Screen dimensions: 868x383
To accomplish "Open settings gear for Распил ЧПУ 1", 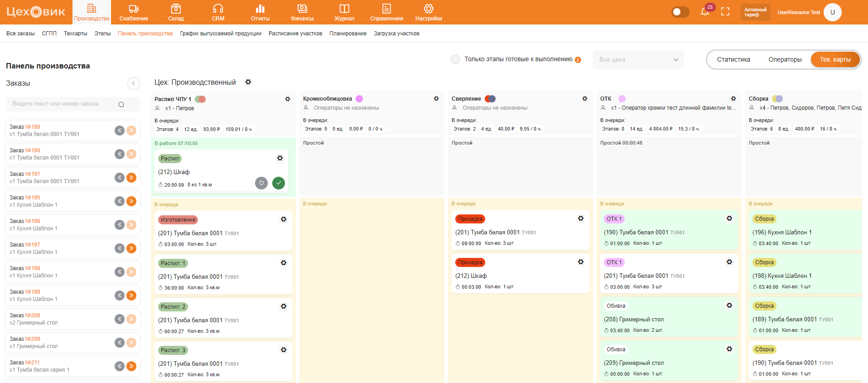I will [288, 99].
